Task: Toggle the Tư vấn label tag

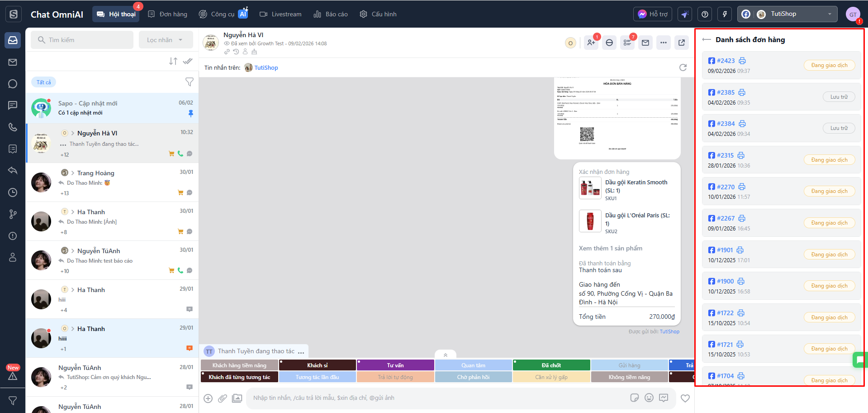Action: (x=395, y=365)
